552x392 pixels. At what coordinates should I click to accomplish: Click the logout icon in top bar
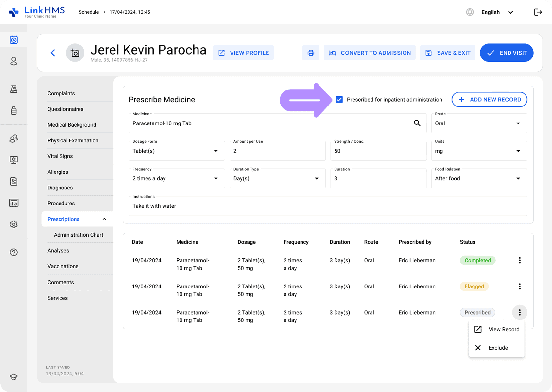(x=538, y=12)
